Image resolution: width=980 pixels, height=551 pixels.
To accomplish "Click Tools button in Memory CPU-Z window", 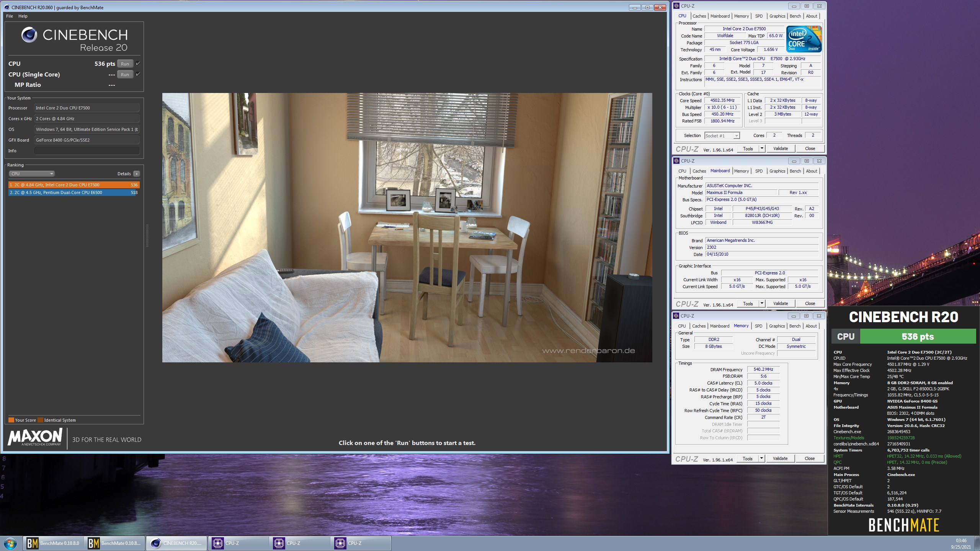I will [748, 458].
